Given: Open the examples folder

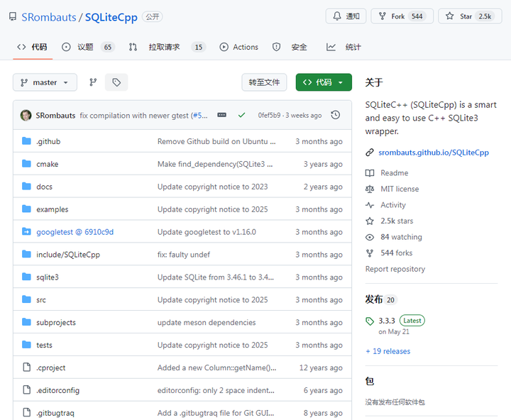Looking at the screenshot, I should click(52, 209).
